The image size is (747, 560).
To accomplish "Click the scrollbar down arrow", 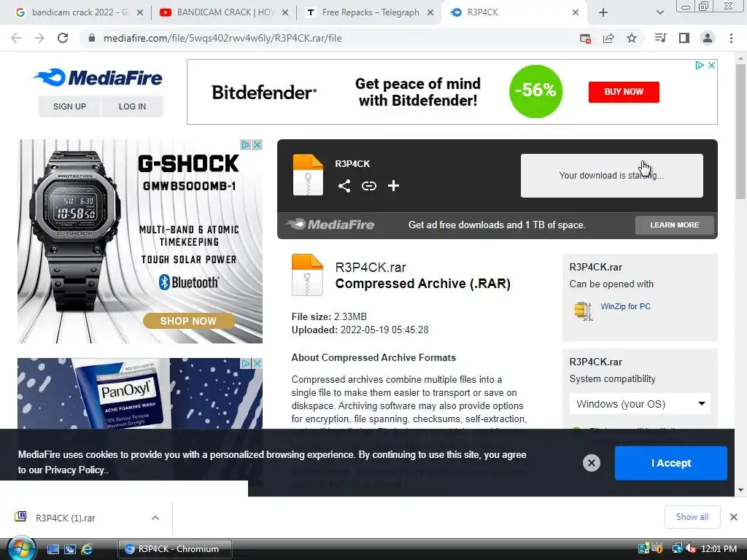I will (740, 489).
